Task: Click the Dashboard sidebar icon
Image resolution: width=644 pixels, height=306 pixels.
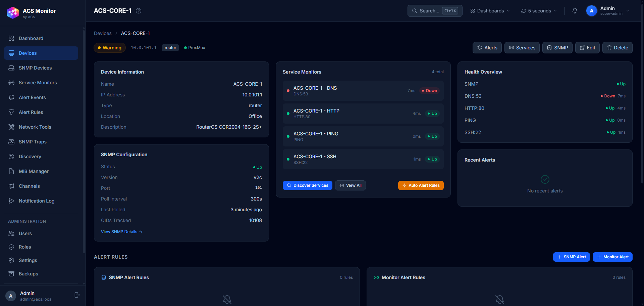Action: (11, 38)
